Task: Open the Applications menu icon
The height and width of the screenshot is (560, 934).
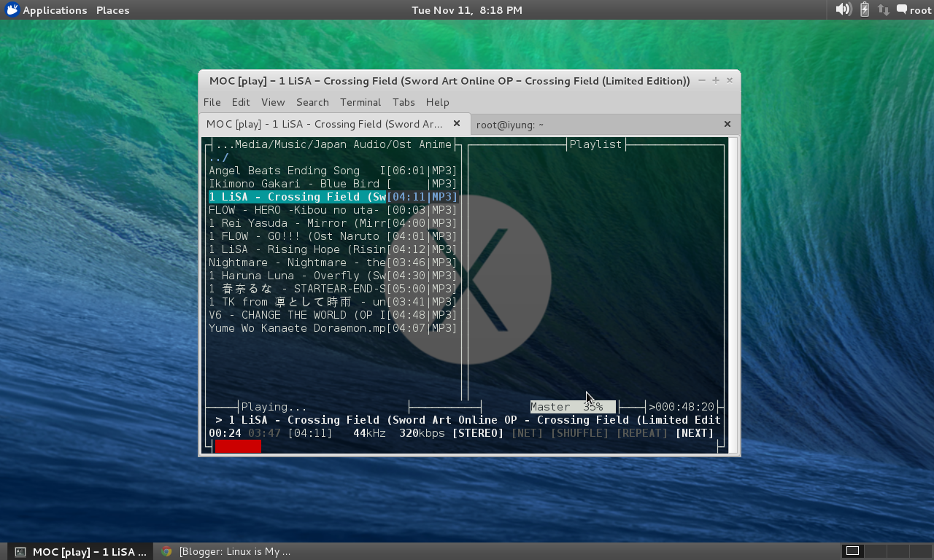Action: click(x=12, y=9)
